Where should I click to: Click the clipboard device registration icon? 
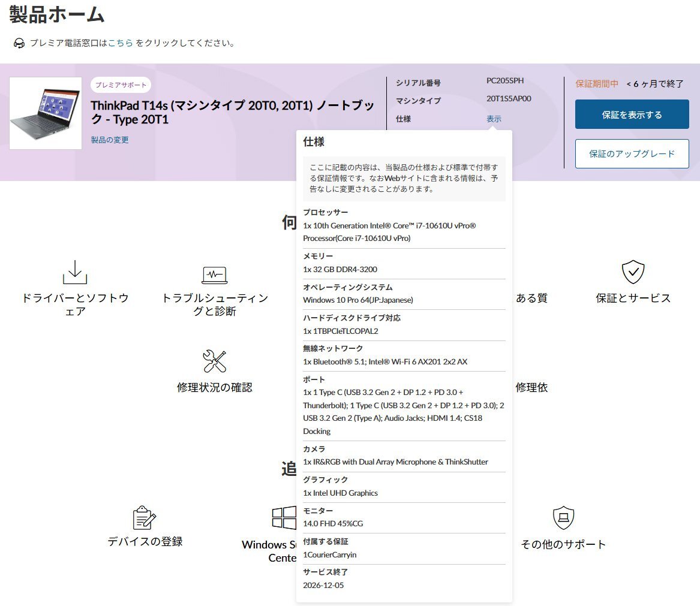[x=145, y=518]
